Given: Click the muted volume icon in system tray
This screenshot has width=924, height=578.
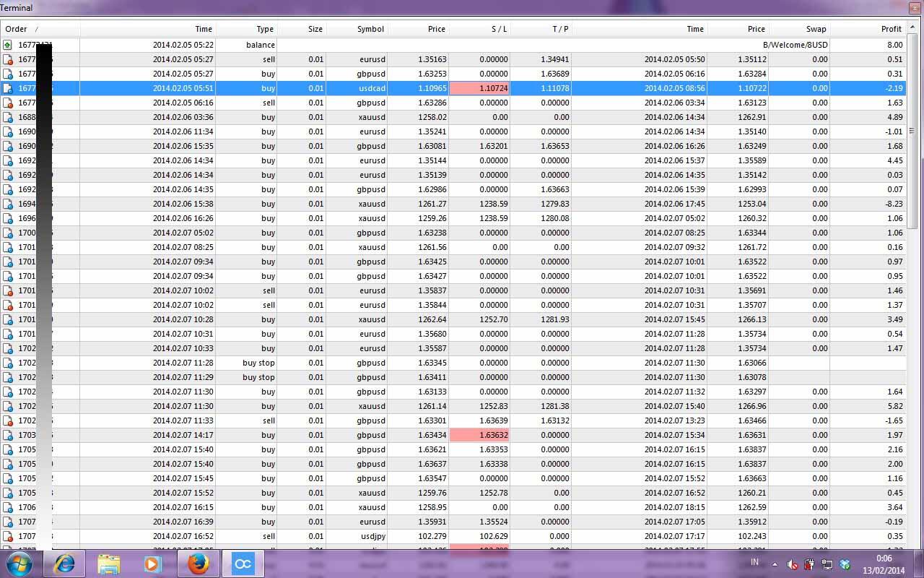Looking at the screenshot, I should pyautogui.click(x=792, y=565).
